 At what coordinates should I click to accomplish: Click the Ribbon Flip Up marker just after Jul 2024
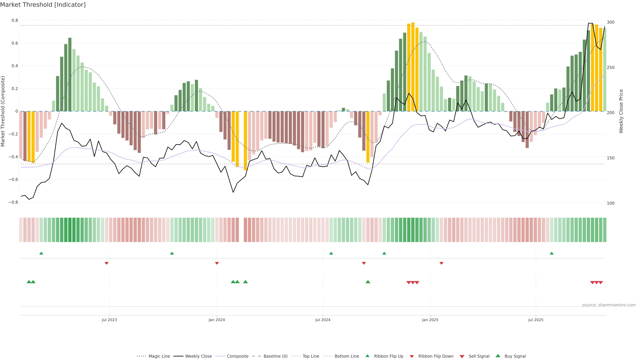tap(331, 253)
